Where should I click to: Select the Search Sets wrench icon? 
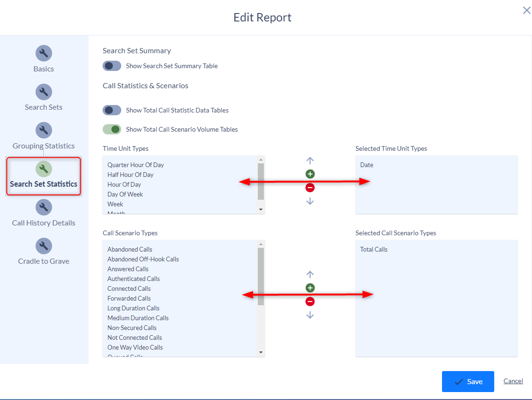pyautogui.click(x=43, y=91)
